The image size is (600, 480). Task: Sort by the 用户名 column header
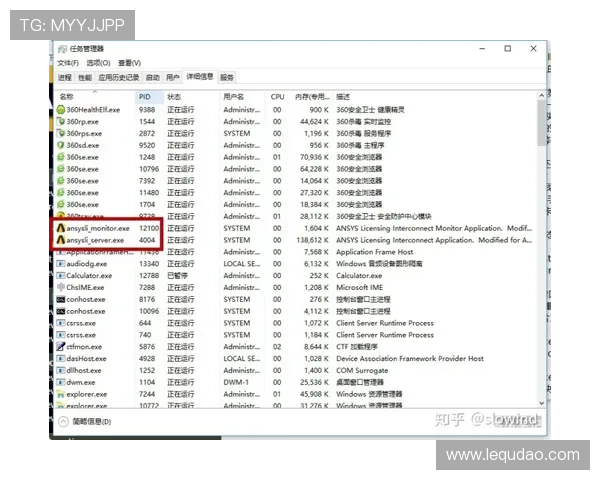click(x=242, y=97)
